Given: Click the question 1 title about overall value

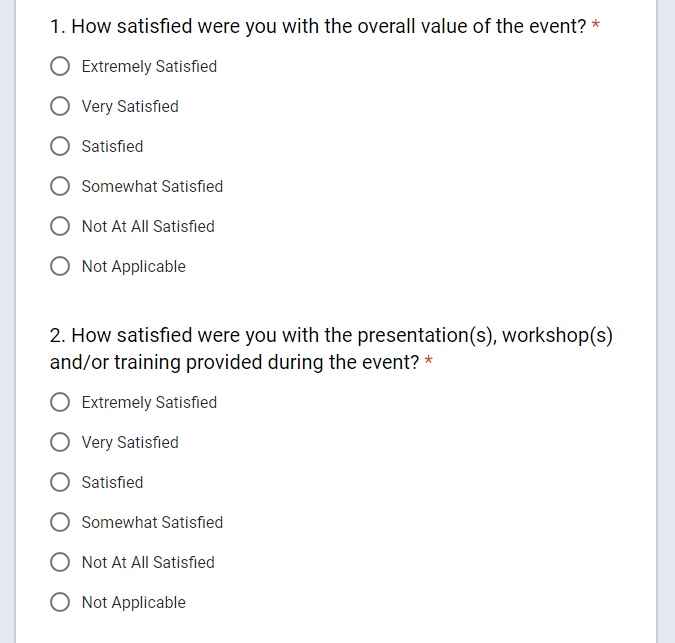Looking at the screenshot, I should coord(318,26).
